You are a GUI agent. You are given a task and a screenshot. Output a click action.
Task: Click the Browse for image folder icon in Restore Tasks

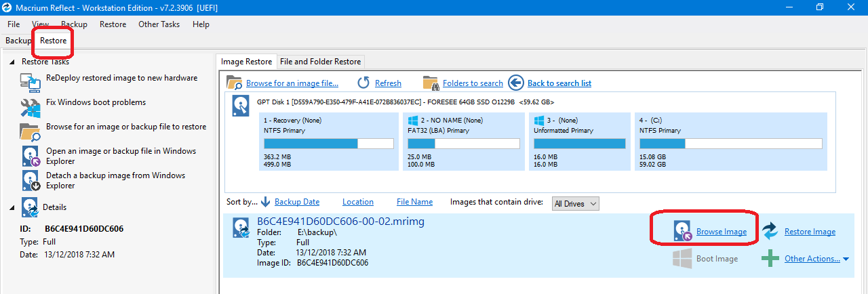(x=31, y=131)
